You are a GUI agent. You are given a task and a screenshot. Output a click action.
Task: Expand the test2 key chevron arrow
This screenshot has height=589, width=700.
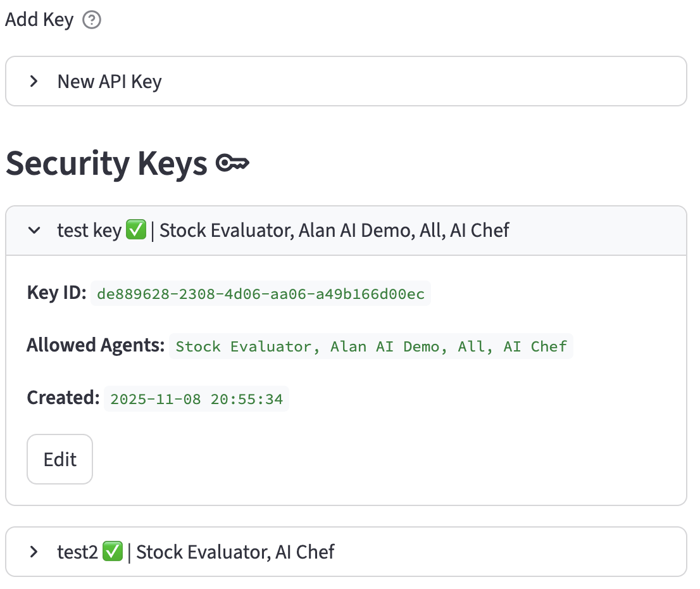[x=34, y=552]
